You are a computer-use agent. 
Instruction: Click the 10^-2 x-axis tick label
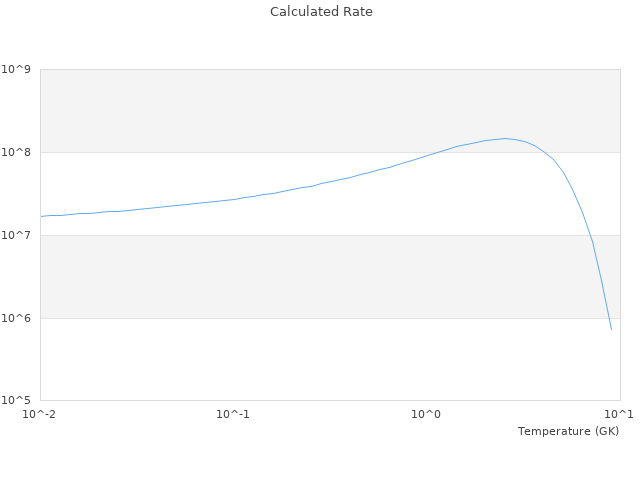[x=40, y=414]
